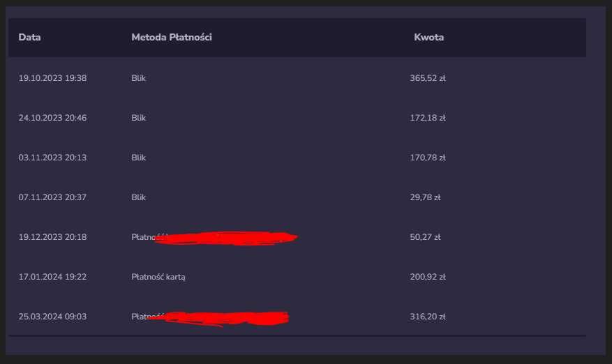
Task: Click the 07.11.2023 20:37 date entry
Action: click(x=52, y=197)
